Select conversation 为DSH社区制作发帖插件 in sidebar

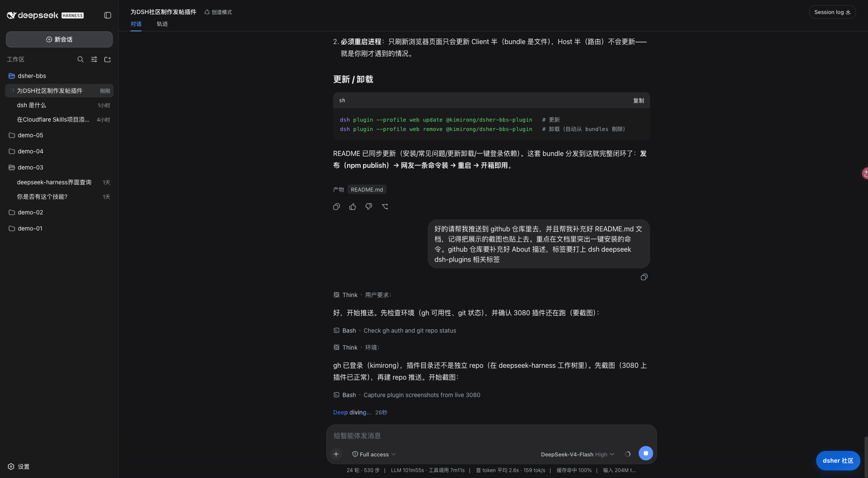[59, 91]
